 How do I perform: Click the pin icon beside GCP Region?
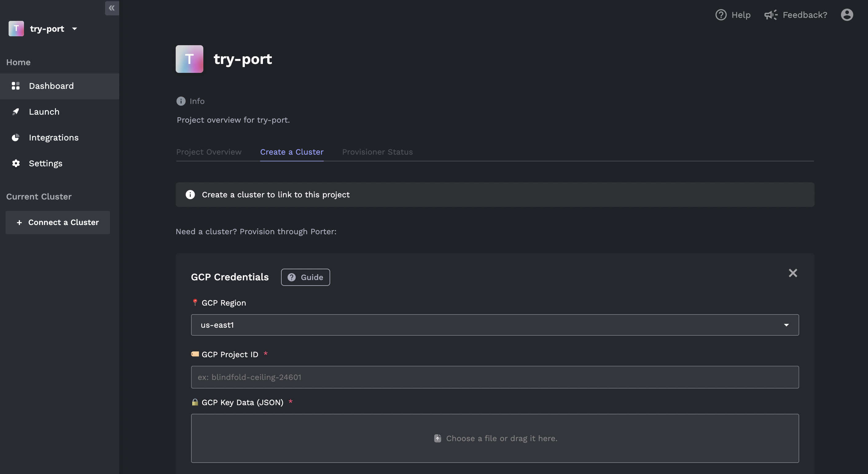(195, 302)
